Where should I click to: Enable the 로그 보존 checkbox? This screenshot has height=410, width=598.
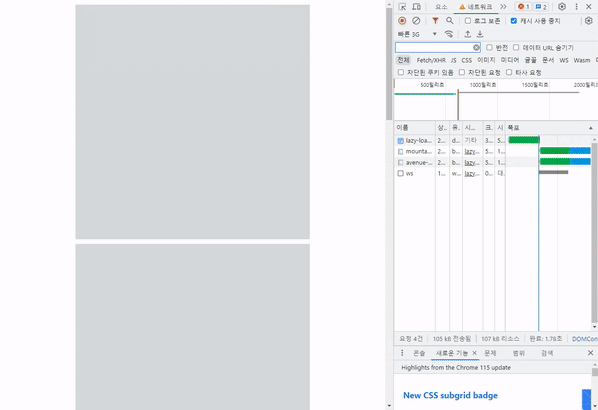point(468,21)
